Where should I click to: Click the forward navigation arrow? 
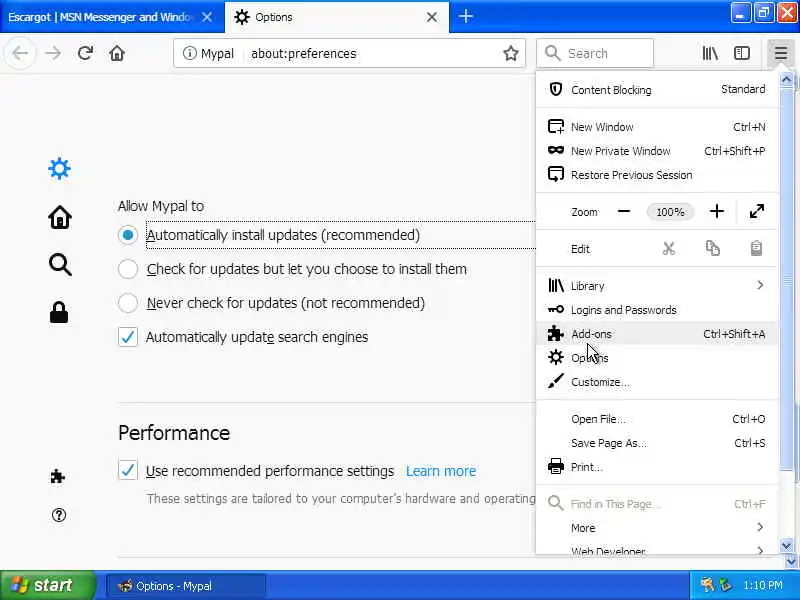tap(53, 53)
